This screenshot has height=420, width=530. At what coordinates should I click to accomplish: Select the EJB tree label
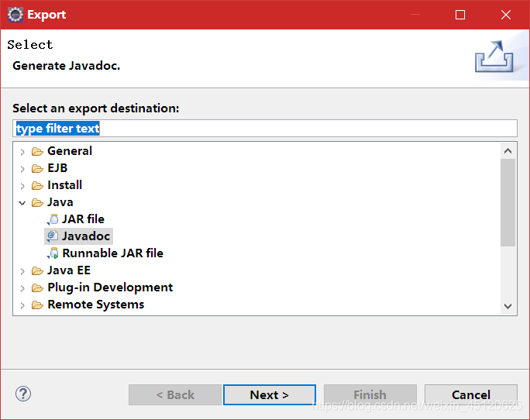(57, 167)
